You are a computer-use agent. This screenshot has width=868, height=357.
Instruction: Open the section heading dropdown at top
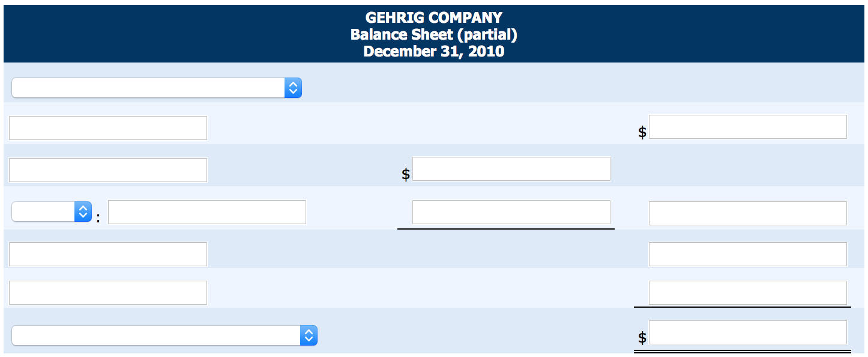(157, 88)
